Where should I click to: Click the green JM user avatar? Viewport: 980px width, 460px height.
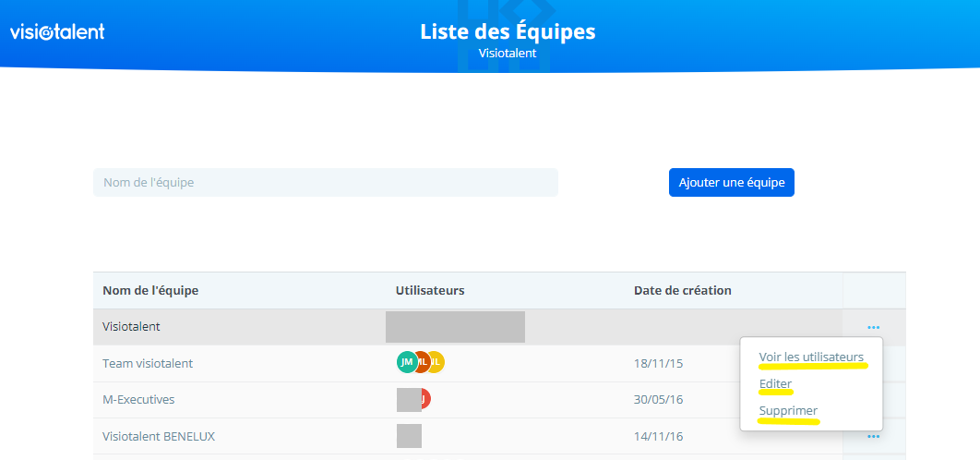[x=405, y=362]
